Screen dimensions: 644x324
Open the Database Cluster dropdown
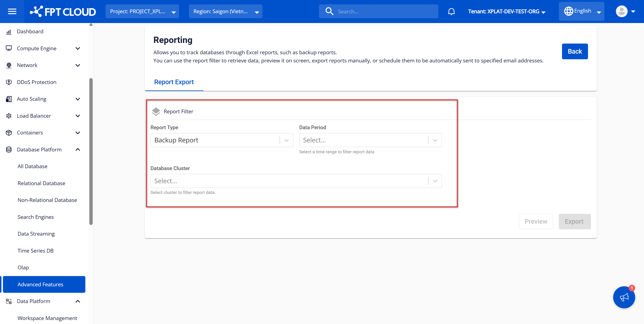coord(296,181)
